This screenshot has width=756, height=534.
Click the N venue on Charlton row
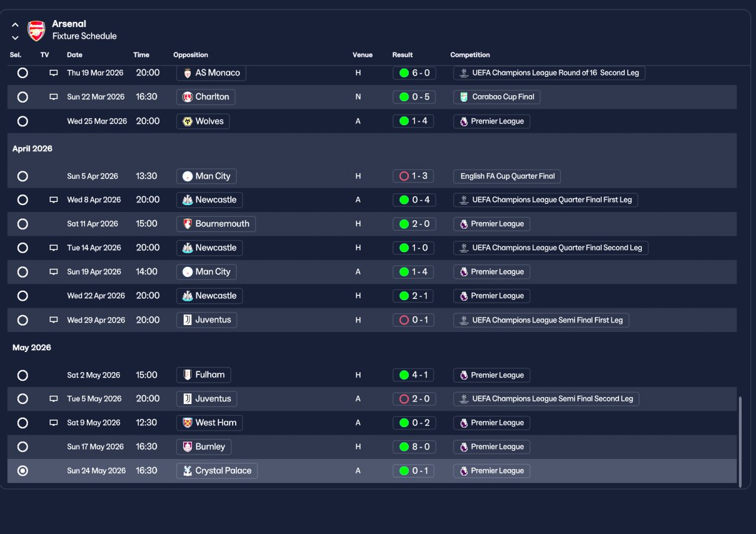pos(358,97)
